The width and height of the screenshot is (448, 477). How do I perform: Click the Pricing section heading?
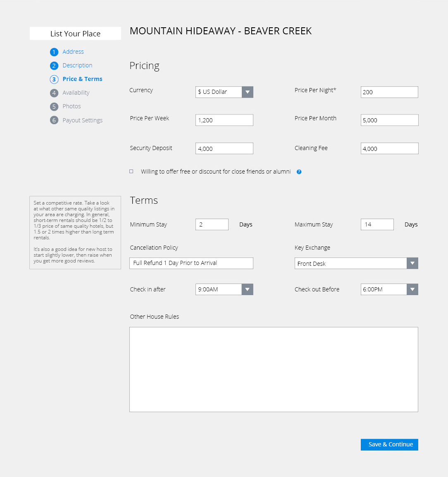(x=145, y=66)
